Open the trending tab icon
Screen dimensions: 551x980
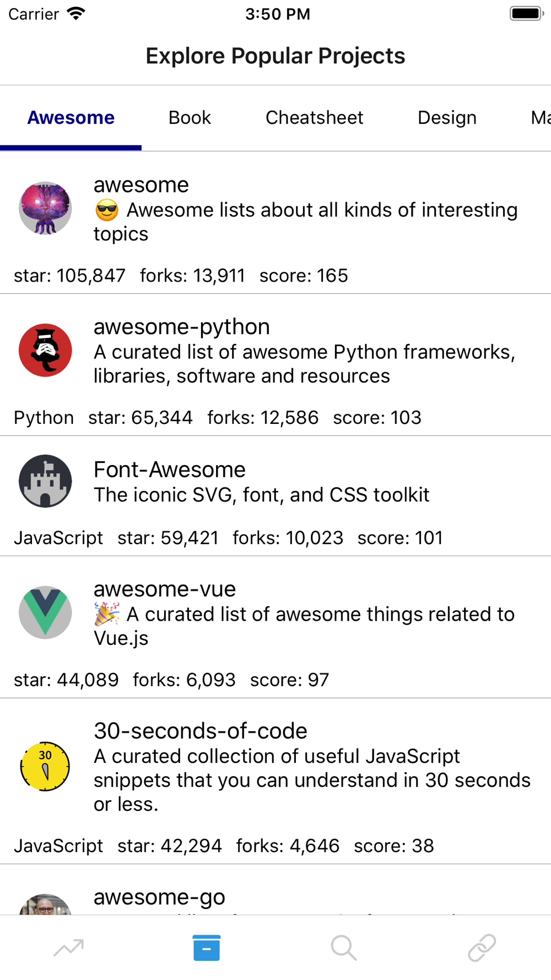point(69,947)
